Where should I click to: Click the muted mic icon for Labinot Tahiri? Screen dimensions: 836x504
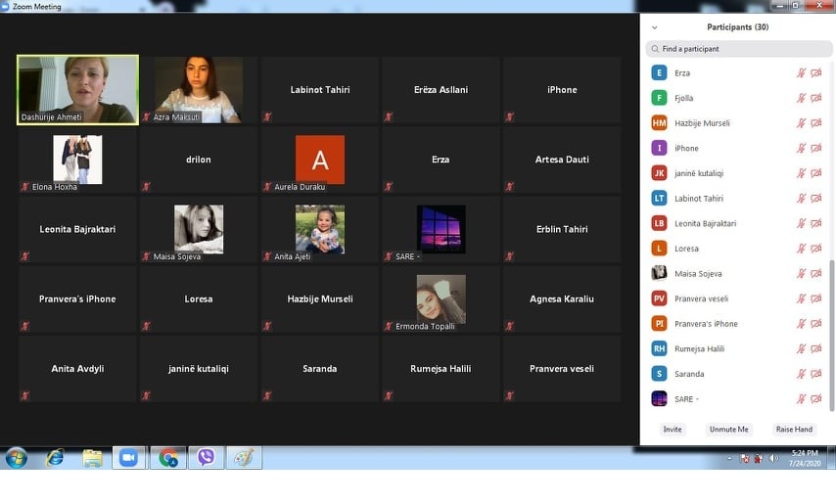click(x=801, y=199)
